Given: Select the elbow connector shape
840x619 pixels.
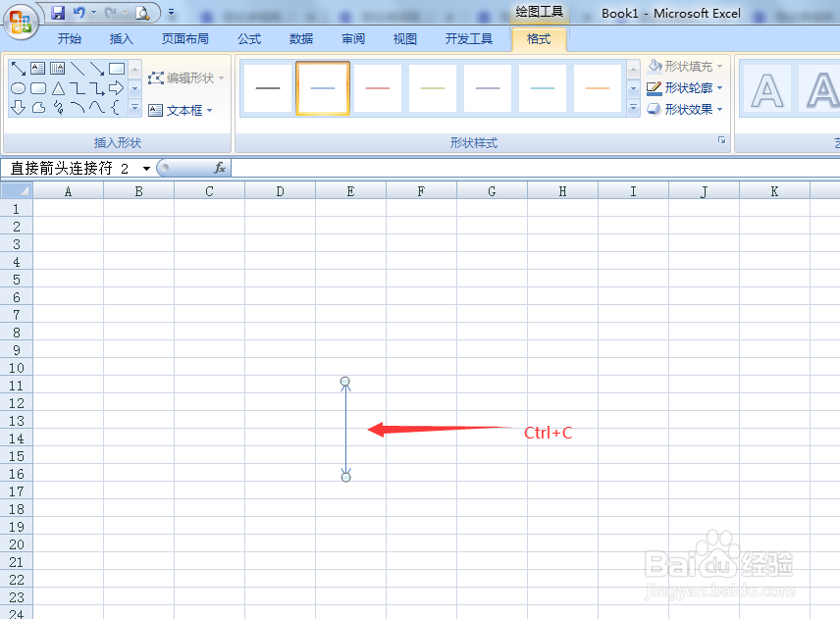Looking at the screenshot, I should (78, 88).
